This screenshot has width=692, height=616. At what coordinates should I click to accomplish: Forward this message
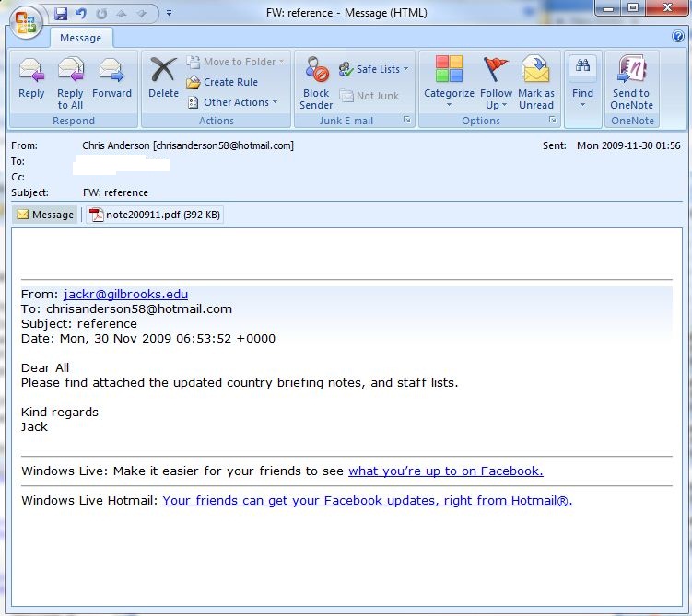pyautogui.click(x=111, y=78)
